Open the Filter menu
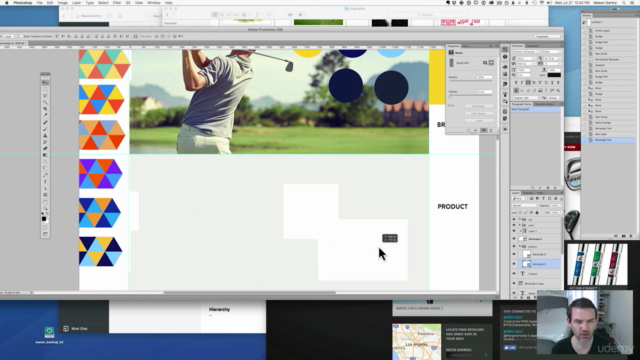The width and height of the screenshot is (640, 360). 117,3
